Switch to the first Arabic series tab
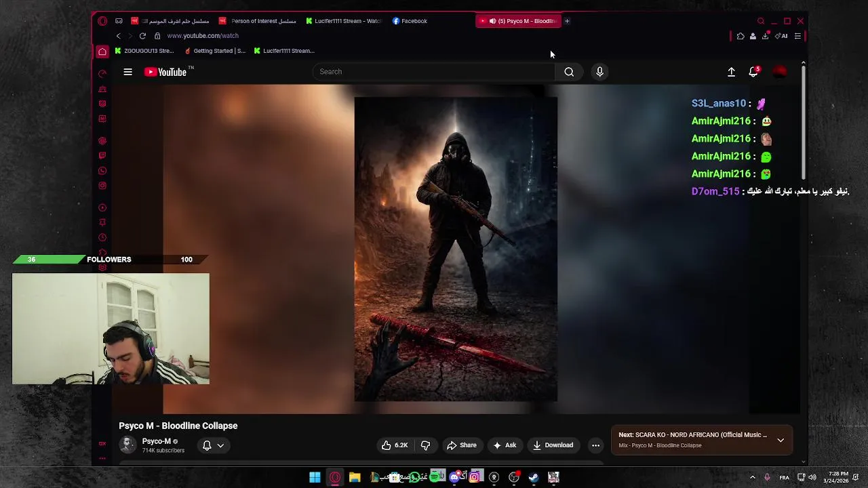 (170, 21)
